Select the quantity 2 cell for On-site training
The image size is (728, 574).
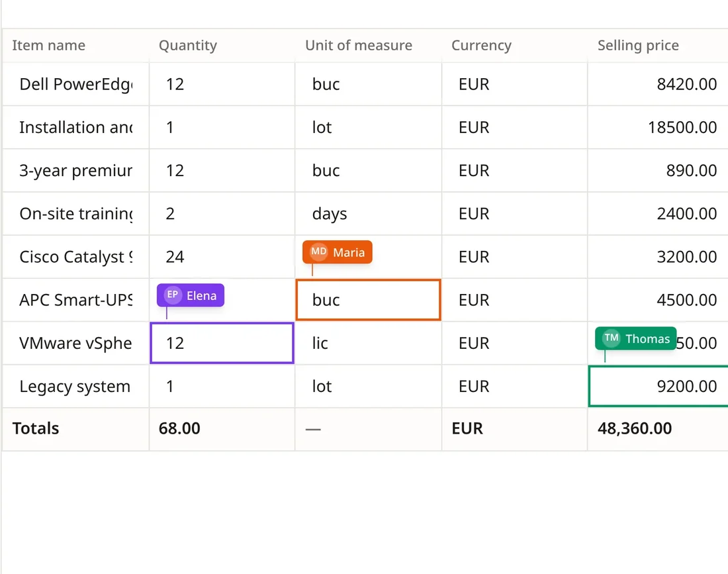(222, 214)
